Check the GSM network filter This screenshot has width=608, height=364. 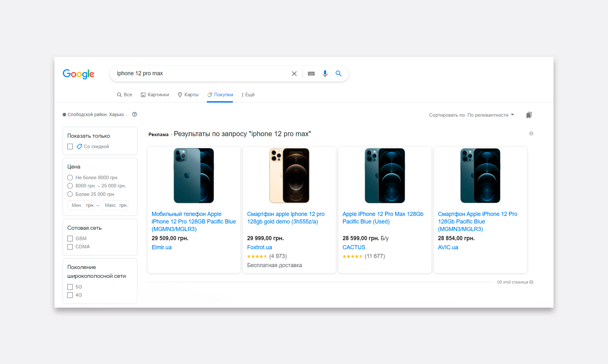tap(70, 239)
